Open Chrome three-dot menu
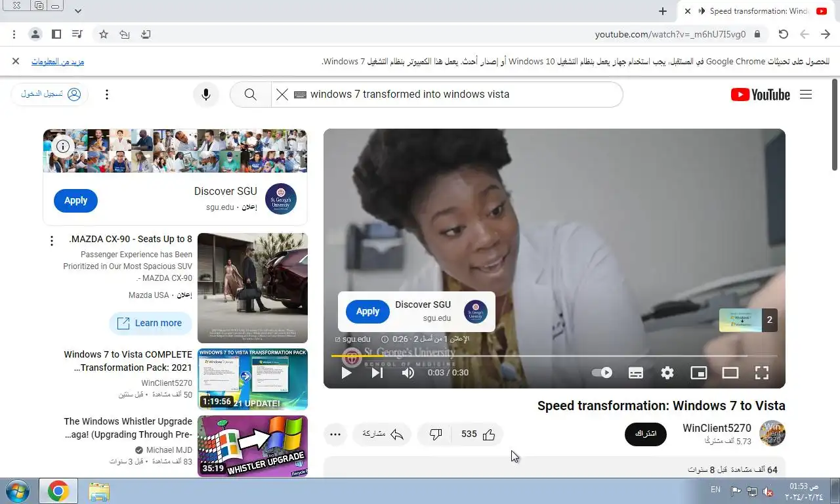840x504 pixels. coord(14,34)
